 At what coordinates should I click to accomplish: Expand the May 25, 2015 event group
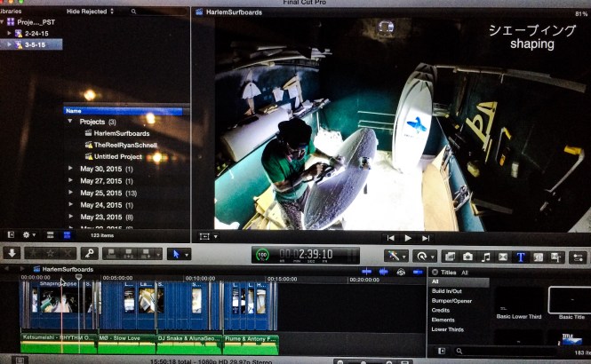click(x=71, y=193)
